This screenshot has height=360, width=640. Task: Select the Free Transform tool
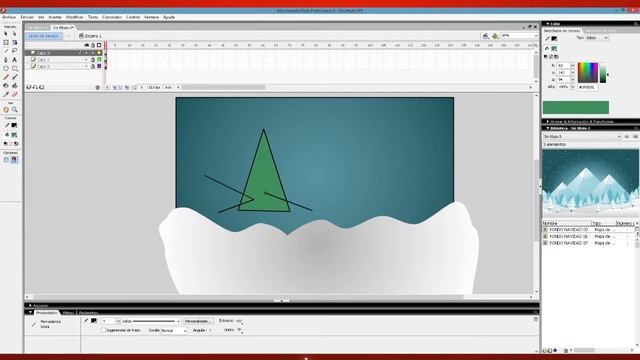(6, 42)
